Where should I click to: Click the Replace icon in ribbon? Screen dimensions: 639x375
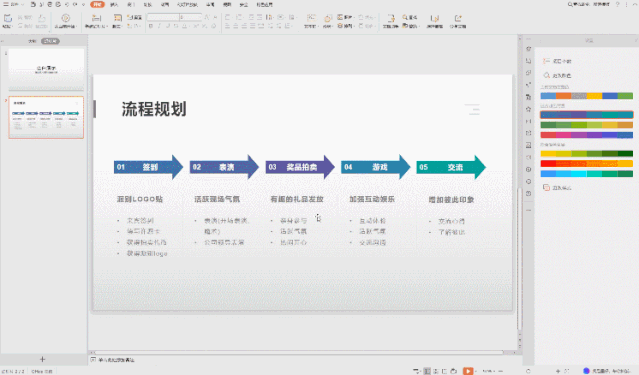(x=405, y=26)
